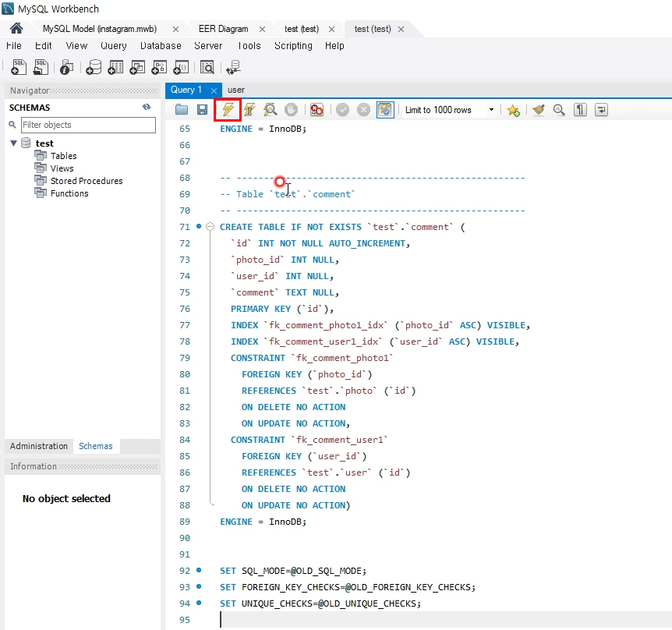
Task: Switch to EER Diagram tab
Action: [223, 29]
